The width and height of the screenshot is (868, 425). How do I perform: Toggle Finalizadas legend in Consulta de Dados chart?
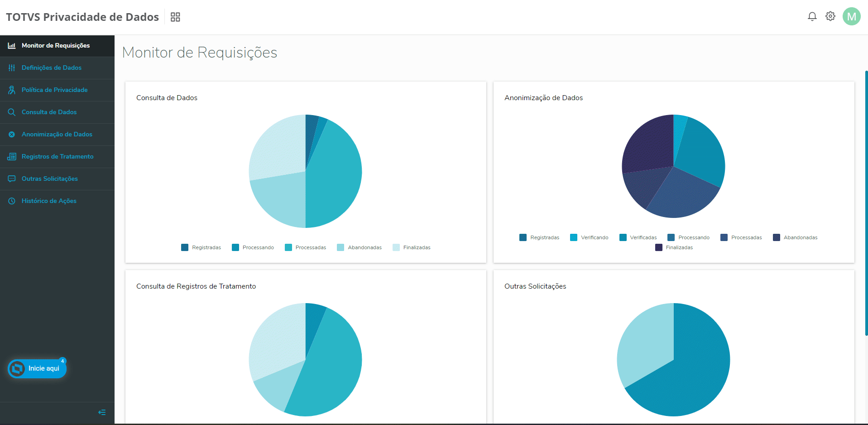click(x=411, y=247)
